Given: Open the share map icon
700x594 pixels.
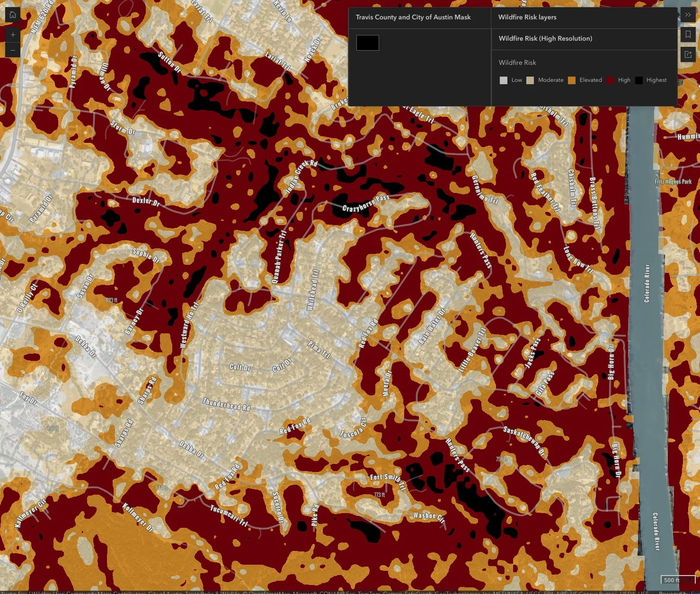Looking at the screenshot, I should pyautogui.click(x=688, y=54).
